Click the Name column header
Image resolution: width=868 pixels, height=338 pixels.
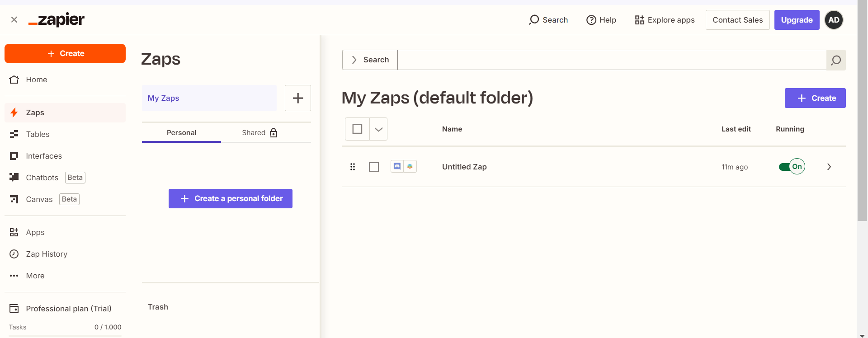[x=452, y=129]
